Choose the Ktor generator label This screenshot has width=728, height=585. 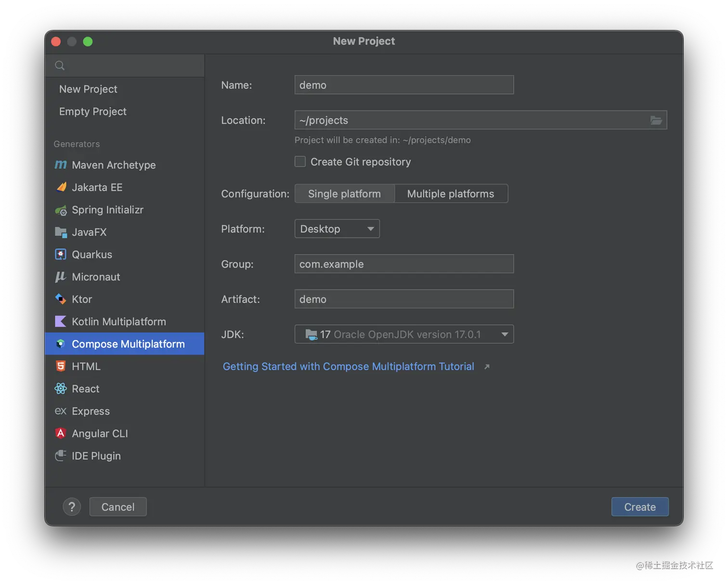point(82,299)
